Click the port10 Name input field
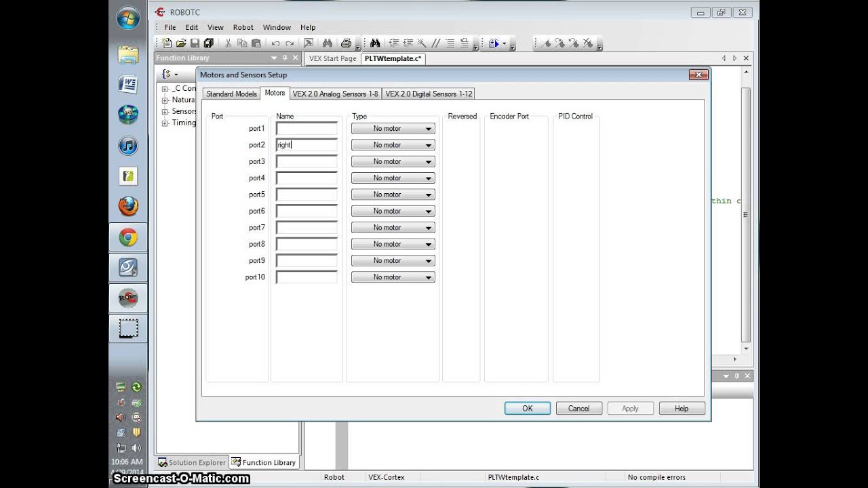This screenshot has width=868, height=488. click(307, 277)
